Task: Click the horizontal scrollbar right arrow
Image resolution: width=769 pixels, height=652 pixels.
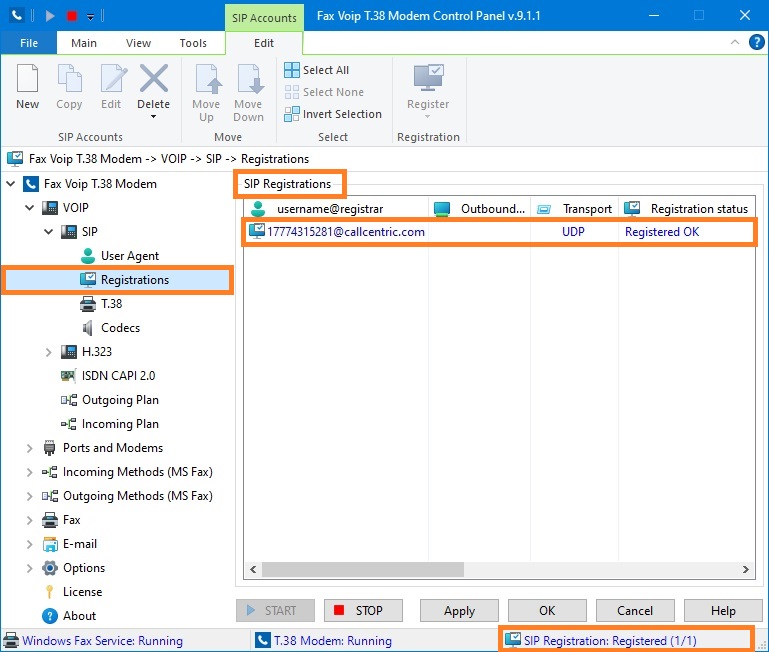Action: pos(746,570)
